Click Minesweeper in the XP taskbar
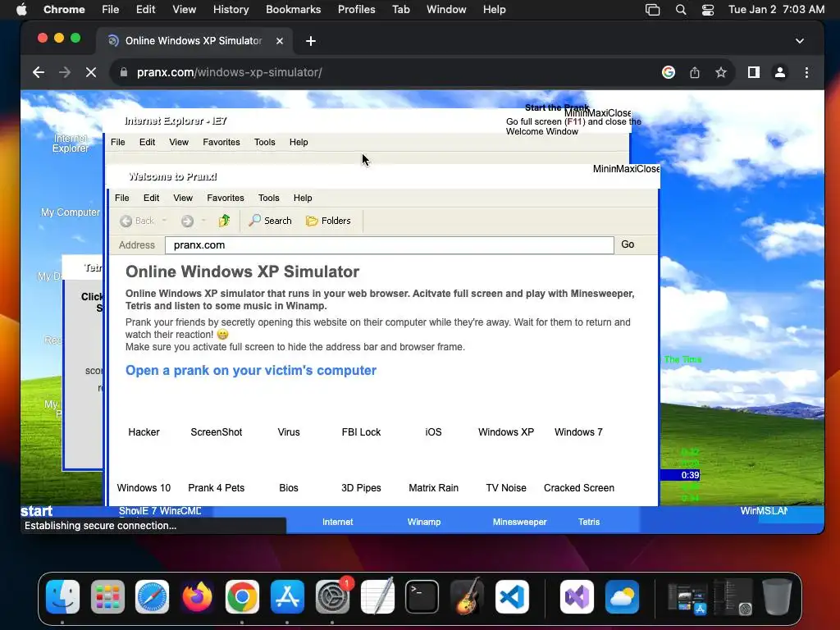Image resolution: width=840 pixels, height=630 pixels. [x=519, y=522]
